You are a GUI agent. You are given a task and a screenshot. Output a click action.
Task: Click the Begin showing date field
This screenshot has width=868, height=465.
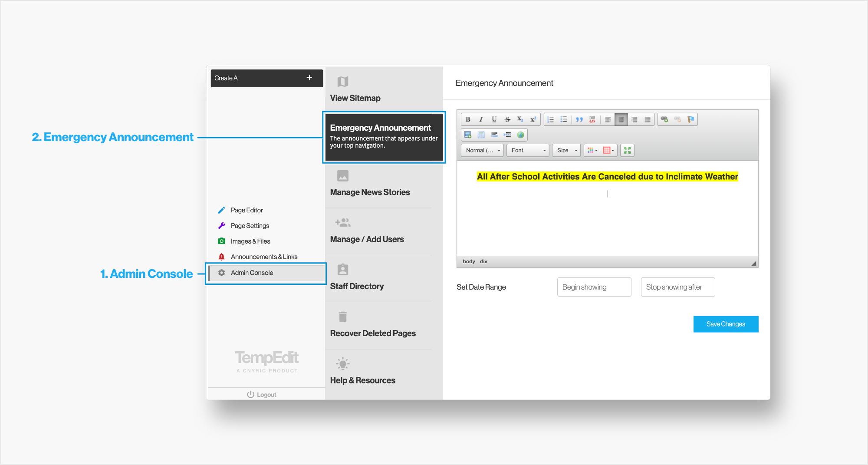pyautogui.click(x=594, y=287)
